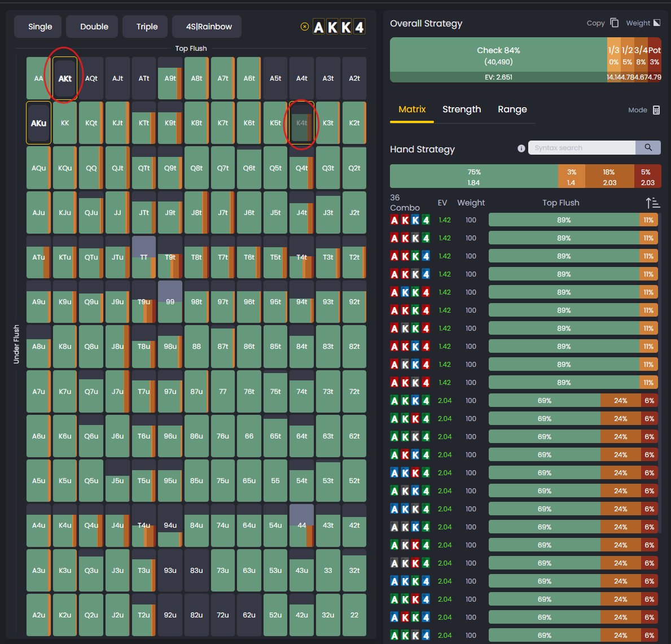Remove the board filter via the x icon

[x=305, y=27]
